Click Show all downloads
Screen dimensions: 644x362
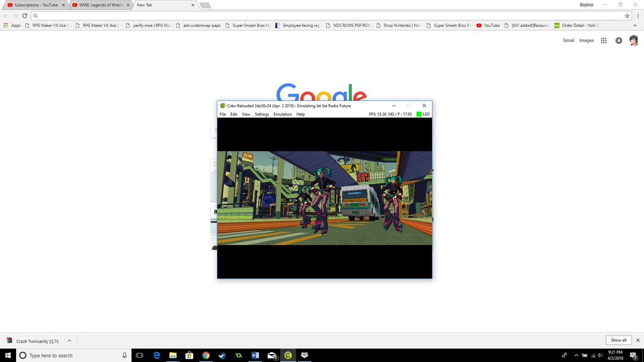tap(618, 340)
